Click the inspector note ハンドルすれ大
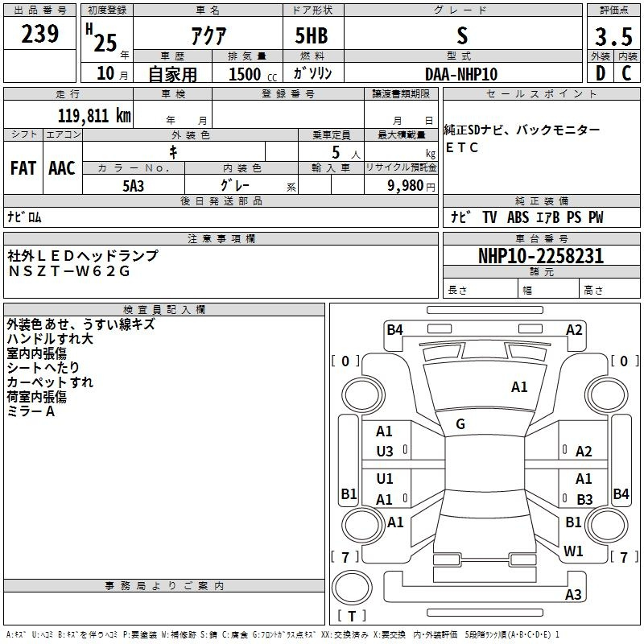This screenshot has height=644, width=644. point(50,339)
